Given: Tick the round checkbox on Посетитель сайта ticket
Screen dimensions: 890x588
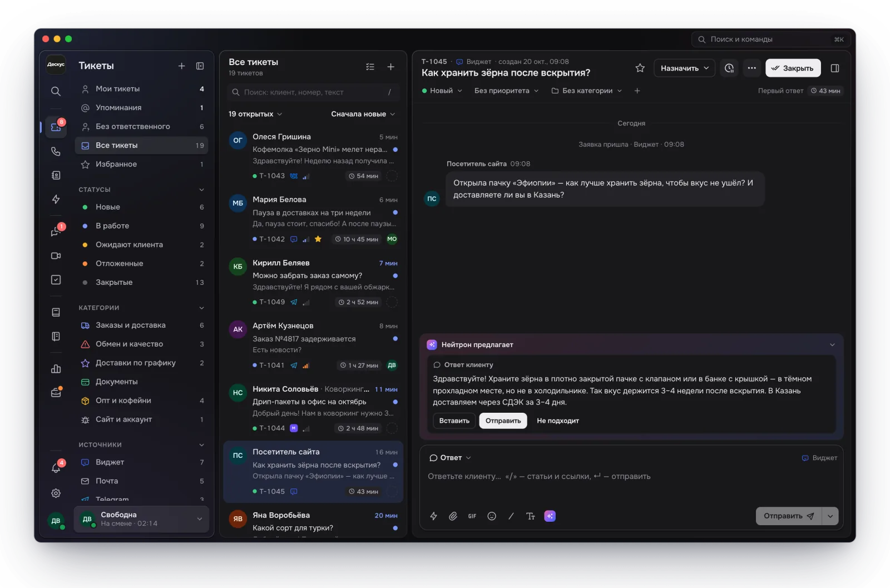Looking at the screenshot, I should [x=392, y=492].
